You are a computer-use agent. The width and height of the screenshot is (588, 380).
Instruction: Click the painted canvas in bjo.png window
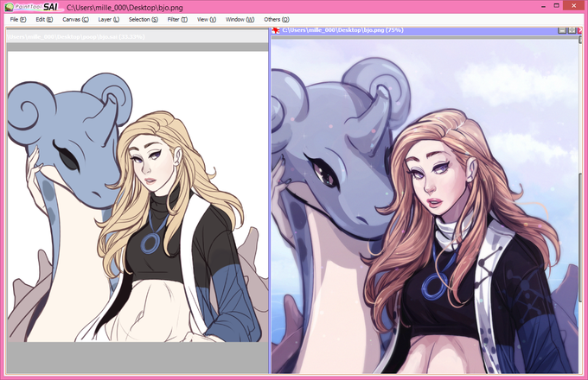[425, 206]
